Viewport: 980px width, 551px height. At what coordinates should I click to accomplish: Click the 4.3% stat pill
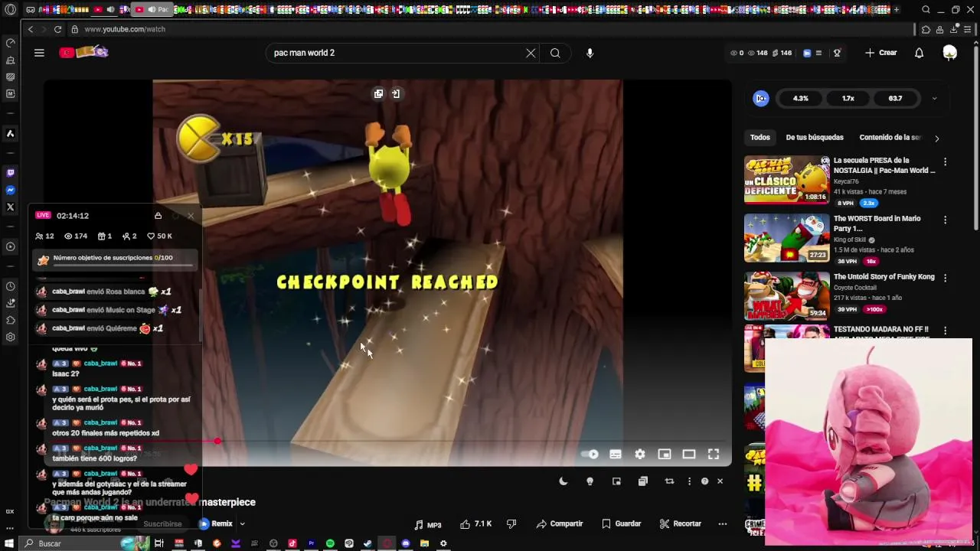tap(800, 99)
